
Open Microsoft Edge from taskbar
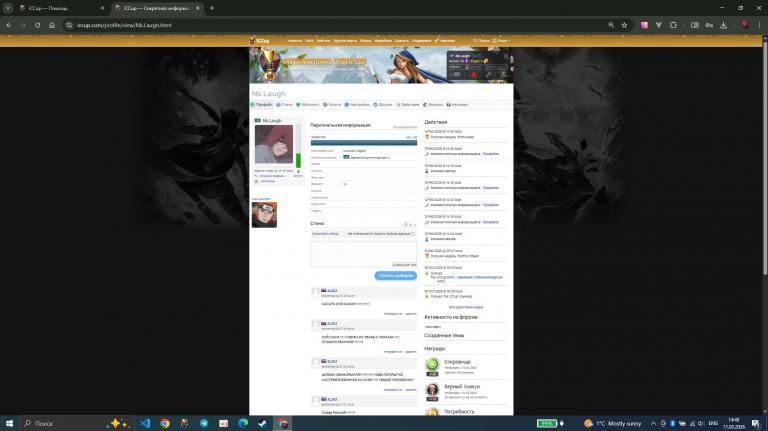(243, 423)
